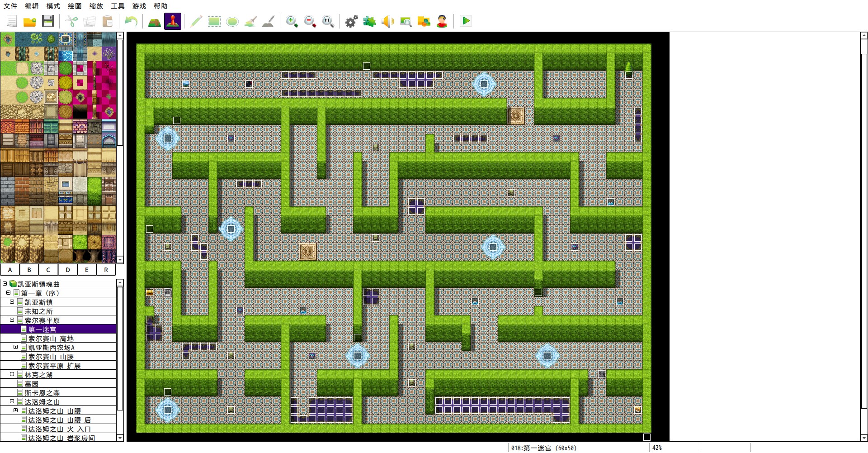Image resolution: width=868 pixels, height=453 pixels.
Task: Select the 墓园 map in the tree
Action: coord(31,384)
